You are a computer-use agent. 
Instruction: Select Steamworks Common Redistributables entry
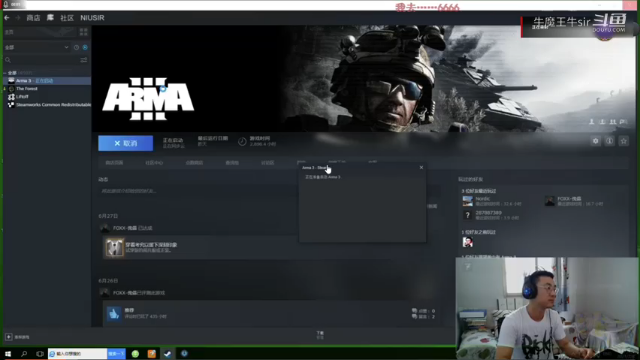47,105
